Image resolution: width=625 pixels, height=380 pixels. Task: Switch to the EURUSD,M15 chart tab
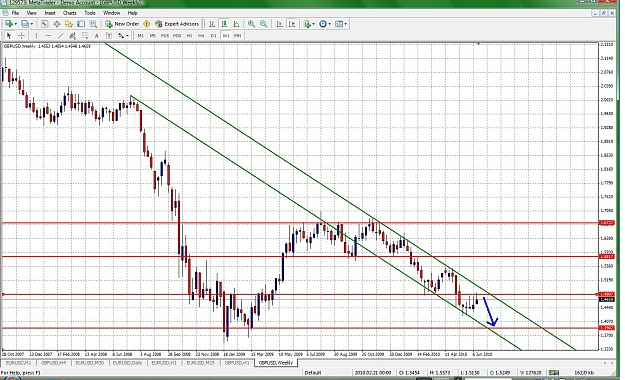click(200, 363)
